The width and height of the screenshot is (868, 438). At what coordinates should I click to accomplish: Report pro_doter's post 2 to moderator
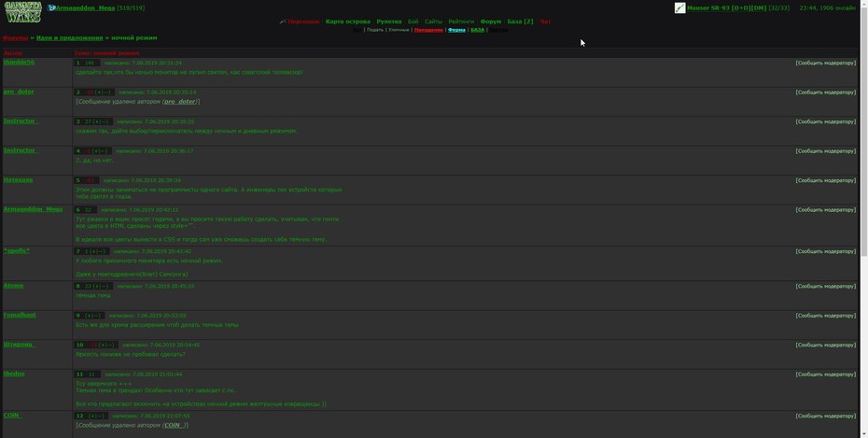pyautogui.click(x=825, y=92)
